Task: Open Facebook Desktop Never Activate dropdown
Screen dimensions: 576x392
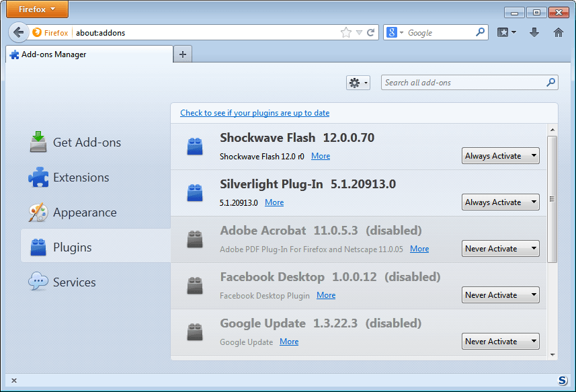Action: pyautogui.click(x=500, y=295)
